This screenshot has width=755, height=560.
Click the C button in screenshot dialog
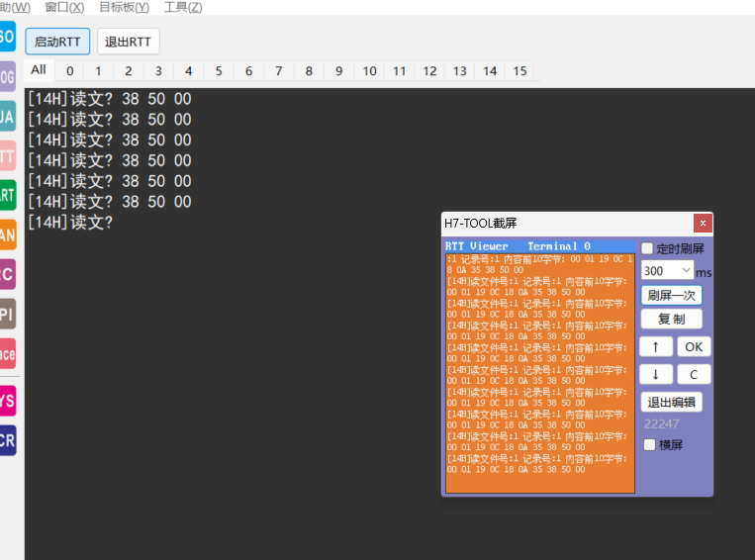coord(694,374)
